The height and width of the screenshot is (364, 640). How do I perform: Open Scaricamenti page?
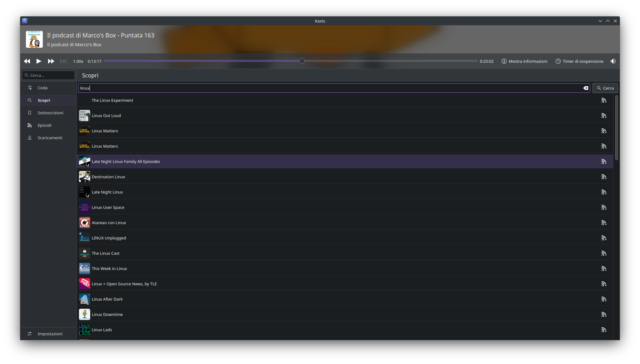[x=48, y=138]
